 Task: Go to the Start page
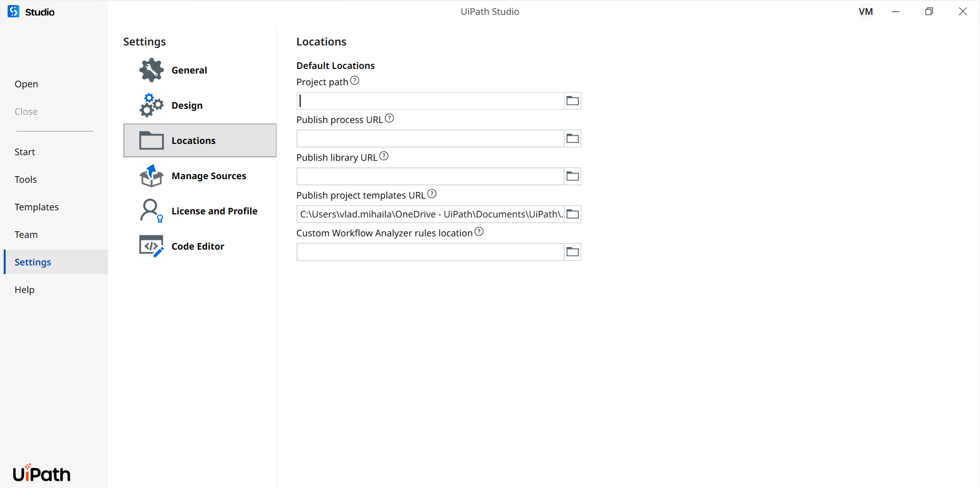coord(24,152)
